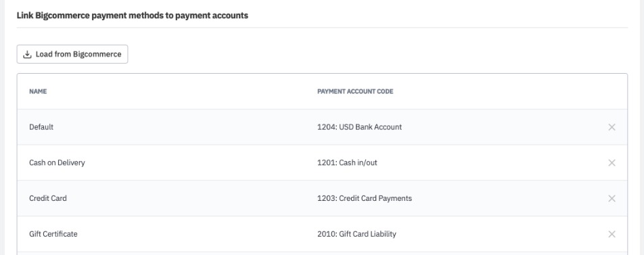The width and height of the screenshot is (644, 255).
Task: Open the 1204: USD Bank Account selector
Action: [x=359, y=127]
